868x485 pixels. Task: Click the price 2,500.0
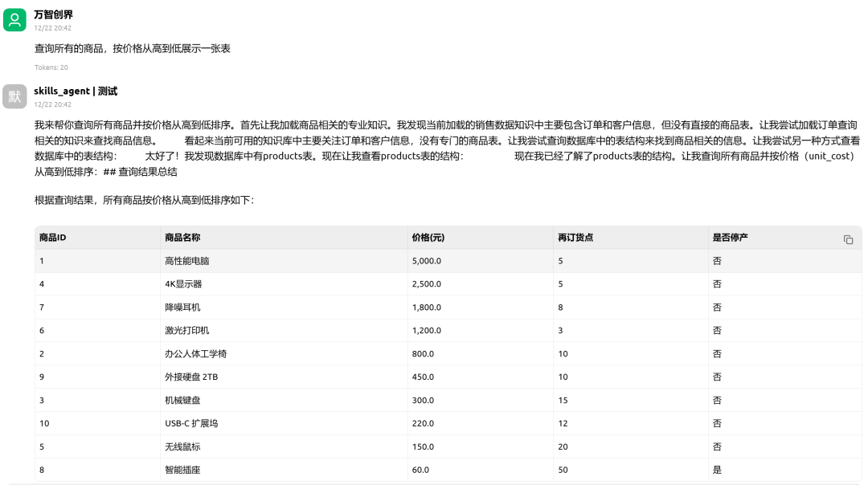coord(426,283)
